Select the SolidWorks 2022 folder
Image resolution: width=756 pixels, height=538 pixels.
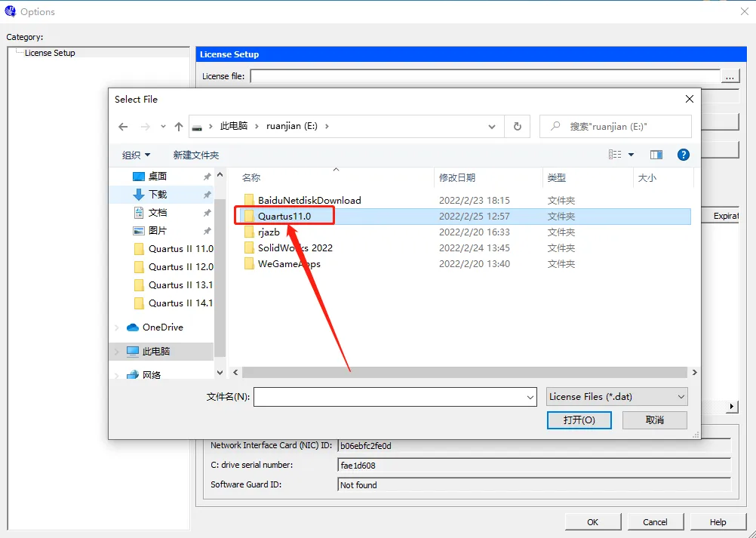click(295, 247)
